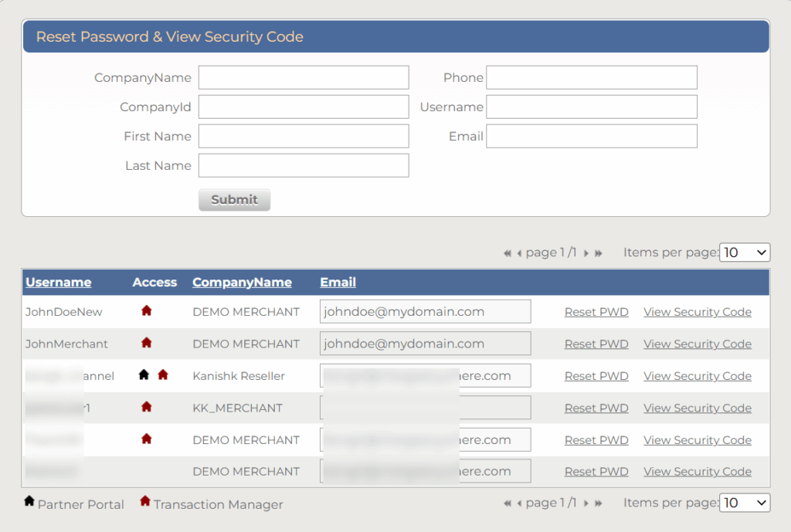Open top Items per page dropdown
This screenshot has width=791, height=532.
point(745,252)
